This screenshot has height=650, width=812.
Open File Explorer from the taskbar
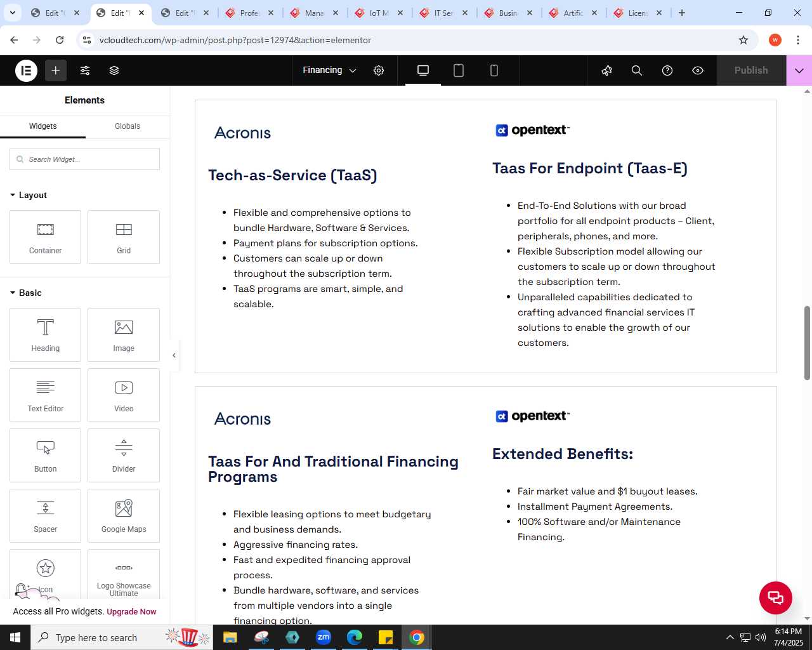coord(230,637)
